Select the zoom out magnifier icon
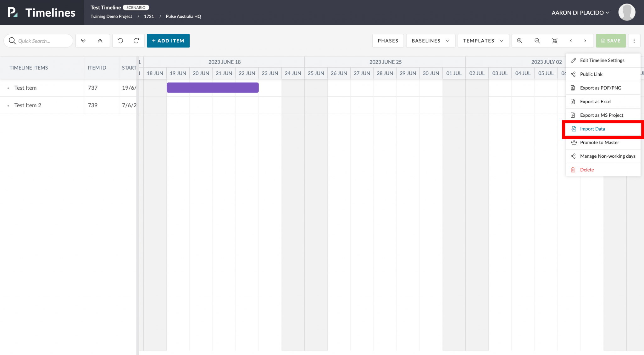The image size is (644, 355). tap(537, 41)
